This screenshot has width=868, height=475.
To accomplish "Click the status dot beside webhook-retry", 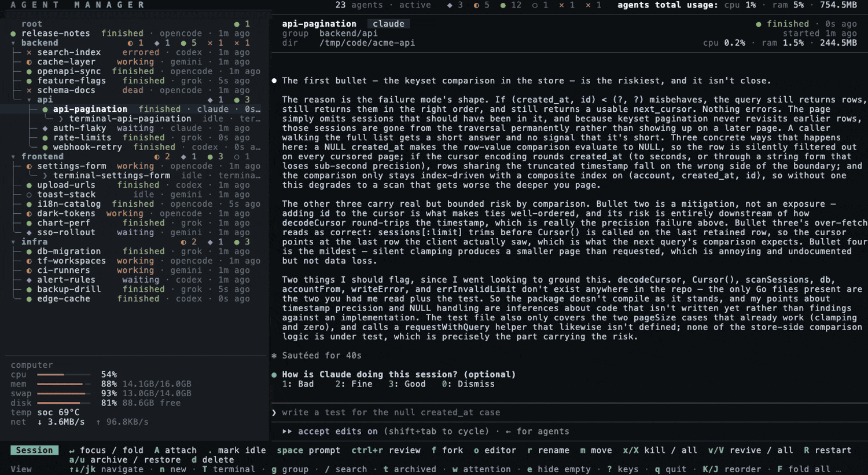I will click(45, 147).
